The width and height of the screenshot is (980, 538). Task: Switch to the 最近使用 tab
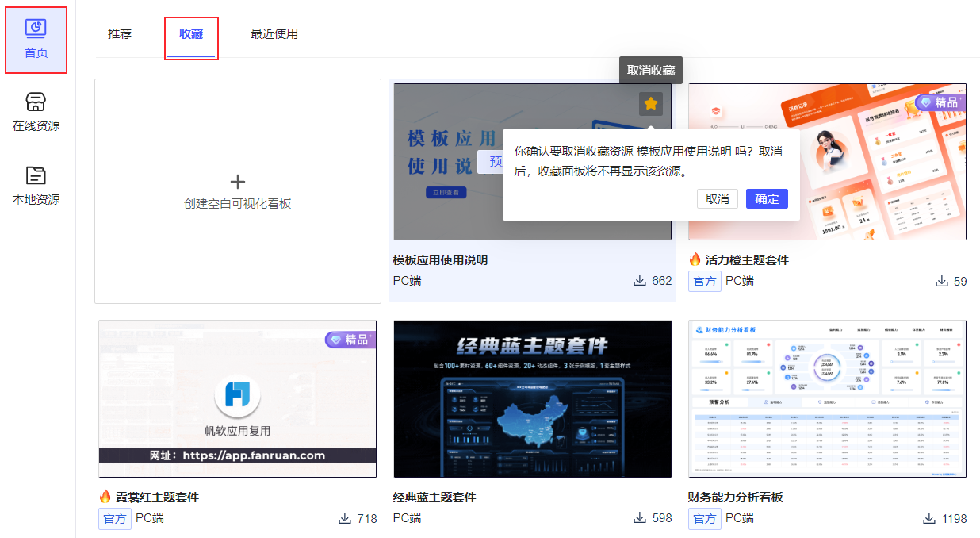pos(274,33)
